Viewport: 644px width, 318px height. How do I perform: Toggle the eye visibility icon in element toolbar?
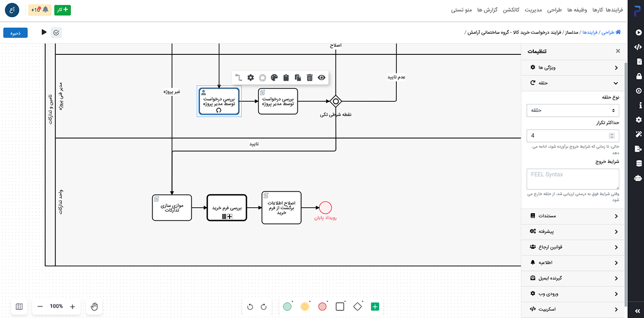321,77
